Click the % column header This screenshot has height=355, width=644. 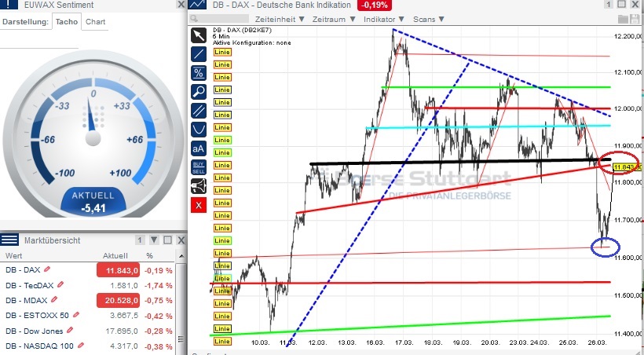click(x=149, y=255)
